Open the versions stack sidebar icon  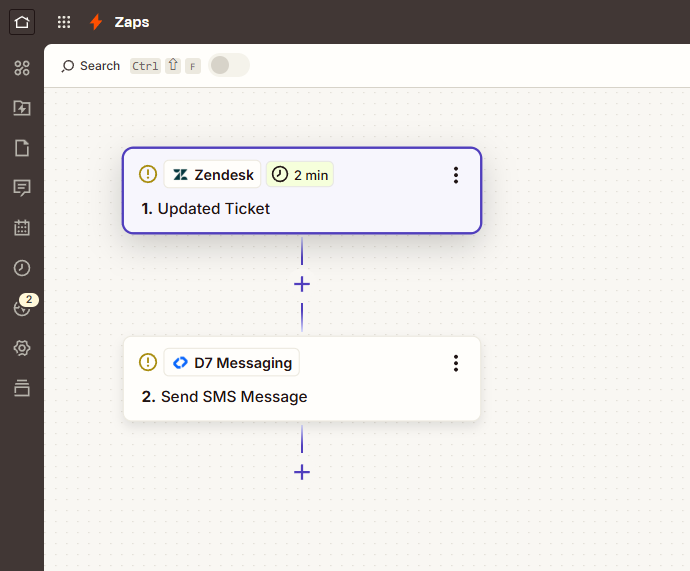click(x=22, y=388)
